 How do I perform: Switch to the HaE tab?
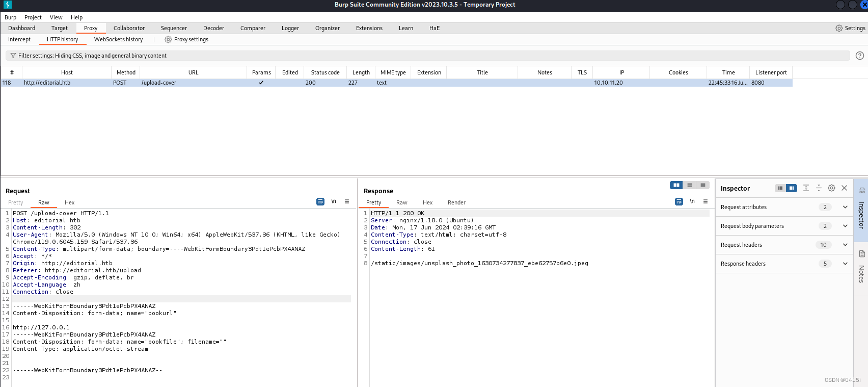click(435, 28)
